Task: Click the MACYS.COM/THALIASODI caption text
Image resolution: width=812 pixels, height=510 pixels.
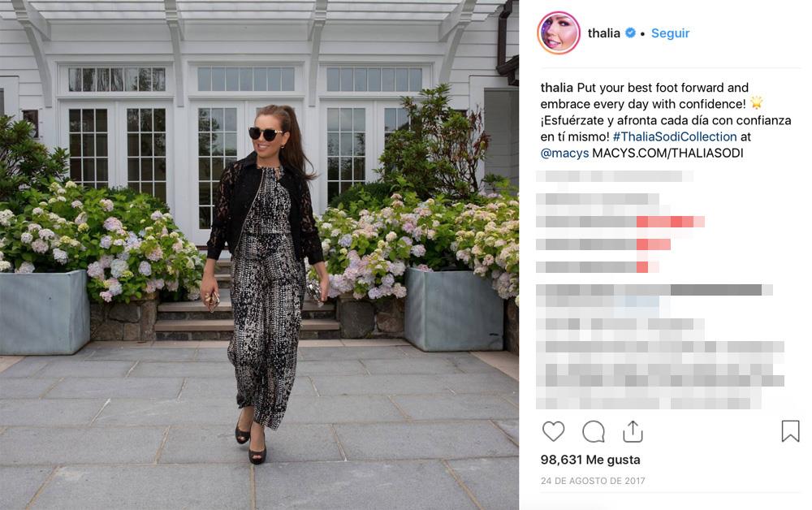Action: (667, 153)
